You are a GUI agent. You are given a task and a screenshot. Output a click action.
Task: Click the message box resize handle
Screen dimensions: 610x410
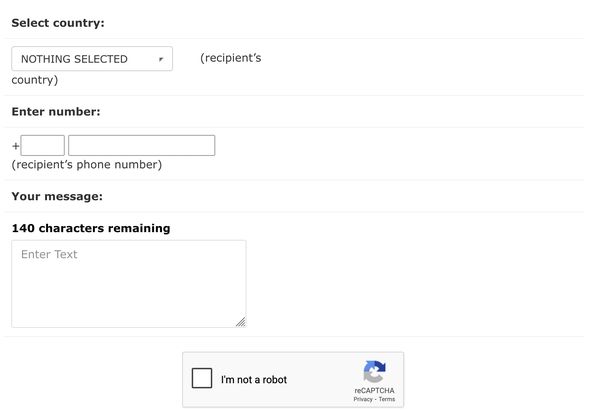(240, 322)
